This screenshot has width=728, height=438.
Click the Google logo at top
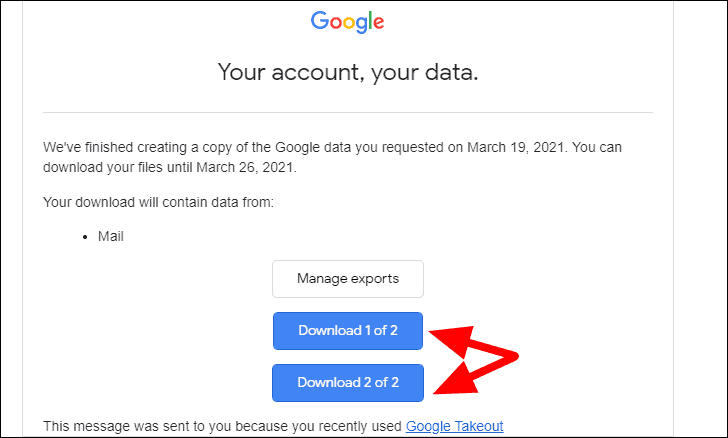[x=347, y=22]
